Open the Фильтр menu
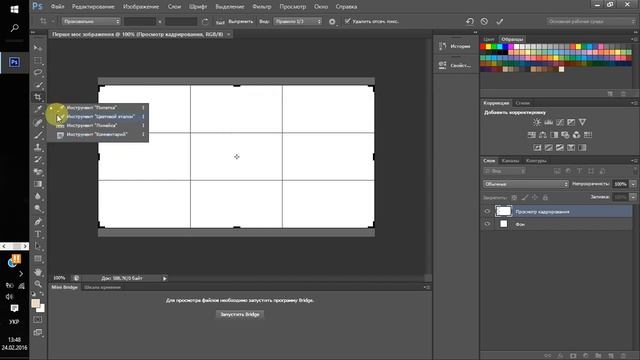This screenshot has height=360, width=640. (x=262, y=7)
